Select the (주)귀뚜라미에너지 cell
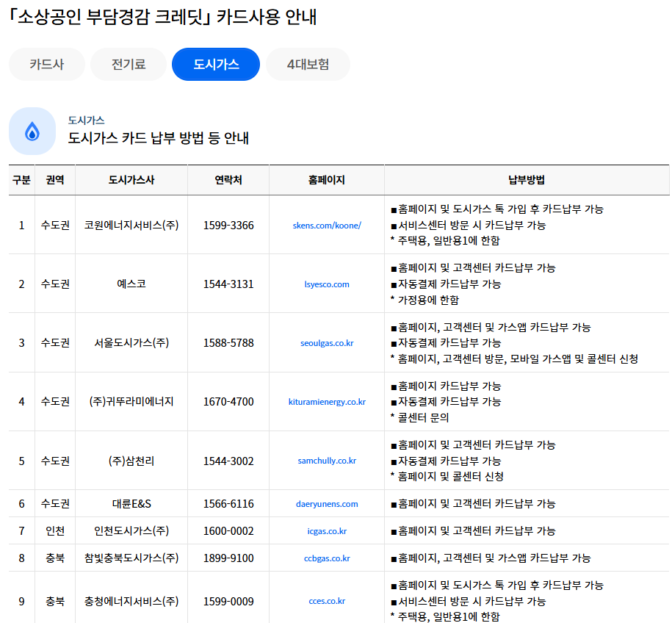This screenshot has width=672, height=623. tap(131, 401)
